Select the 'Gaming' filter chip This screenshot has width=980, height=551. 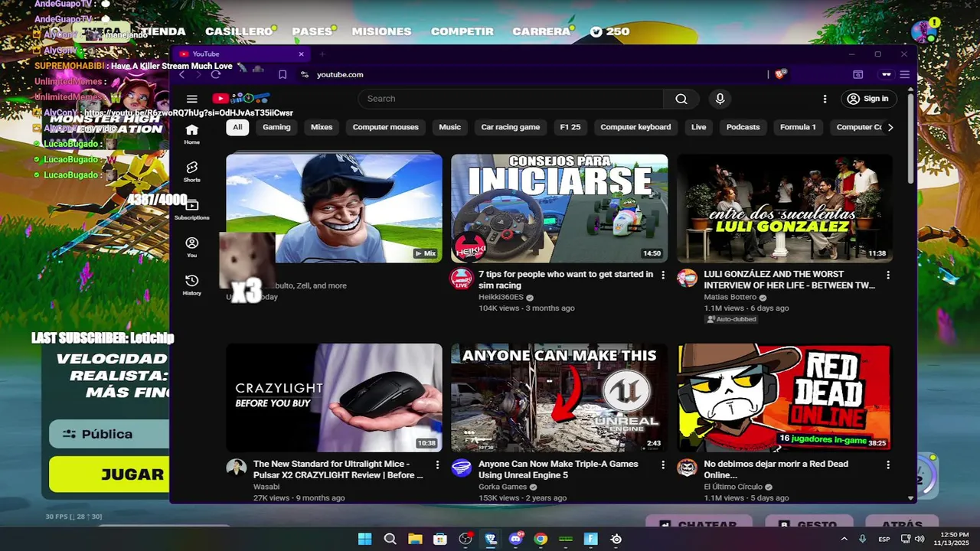(276, 127)
